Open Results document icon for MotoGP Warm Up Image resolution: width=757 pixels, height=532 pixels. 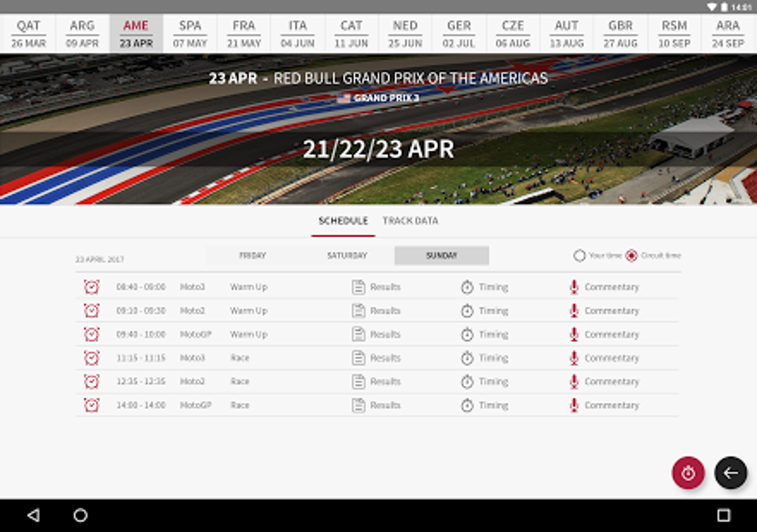click(x=358, y=334)
